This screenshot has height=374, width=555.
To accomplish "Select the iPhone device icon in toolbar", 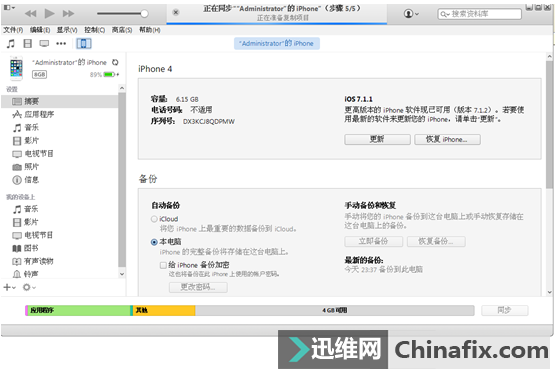I will tap(84, 44).
